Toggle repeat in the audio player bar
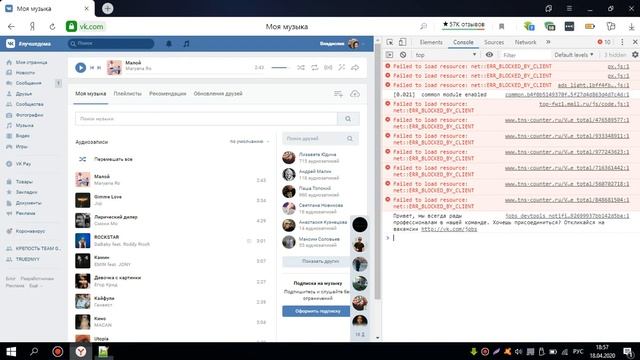The height and width of the screenshot is (360, 640). pyautogui.click(x=314, y=67)
